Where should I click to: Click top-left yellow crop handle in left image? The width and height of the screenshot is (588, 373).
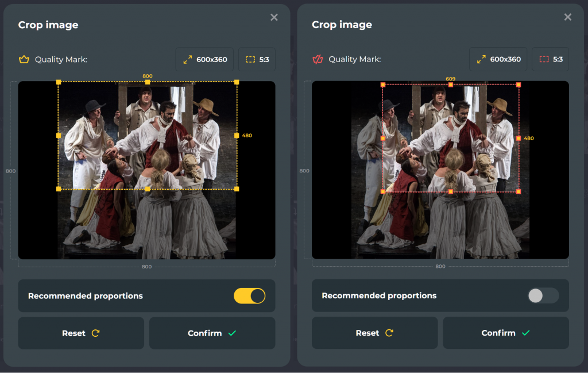click(x=59, y=82)
